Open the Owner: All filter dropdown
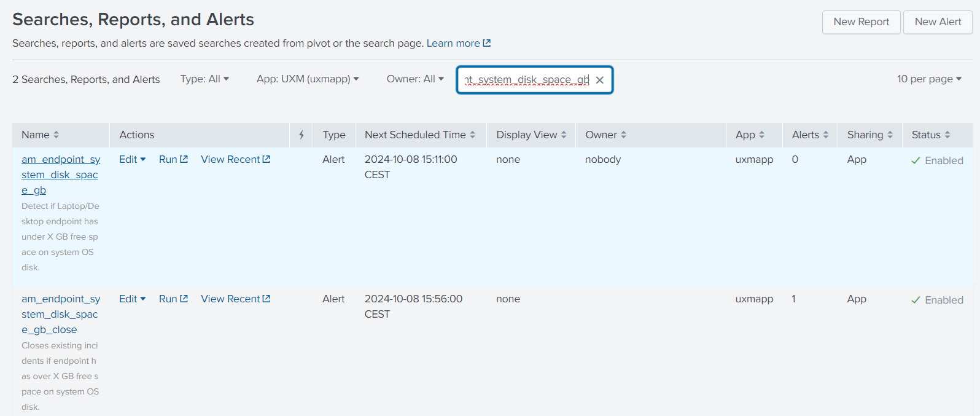980x416 pixels. pos(415,79)
